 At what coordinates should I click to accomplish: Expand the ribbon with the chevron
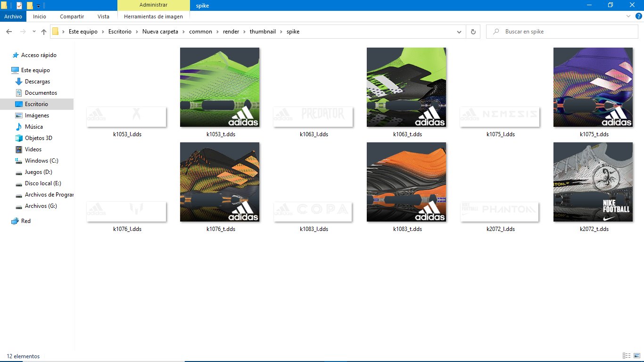coord(628,16)
